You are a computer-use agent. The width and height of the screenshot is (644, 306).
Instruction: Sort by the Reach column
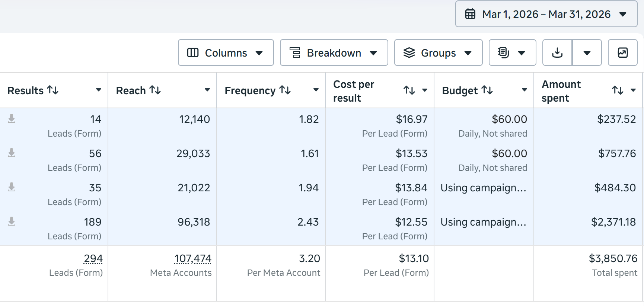155,90
